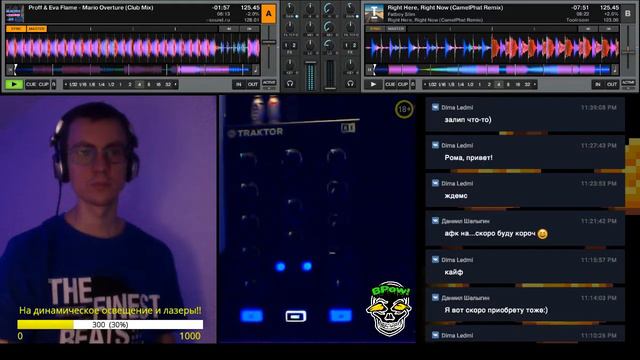Assign FX unit 2 to channel B
Viewport: 640px width, 360px height.
(354, 46)
